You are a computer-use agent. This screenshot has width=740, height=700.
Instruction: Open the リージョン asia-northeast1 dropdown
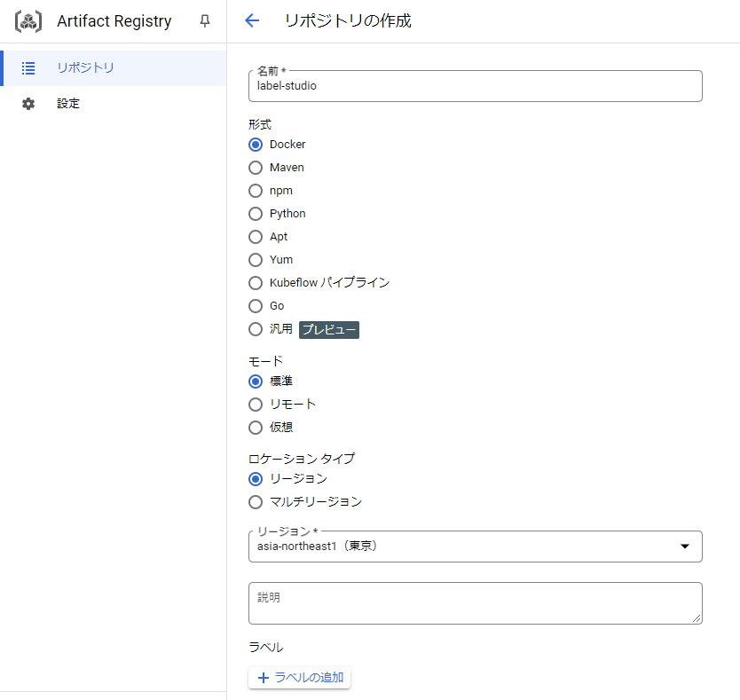tap(476, 547)
